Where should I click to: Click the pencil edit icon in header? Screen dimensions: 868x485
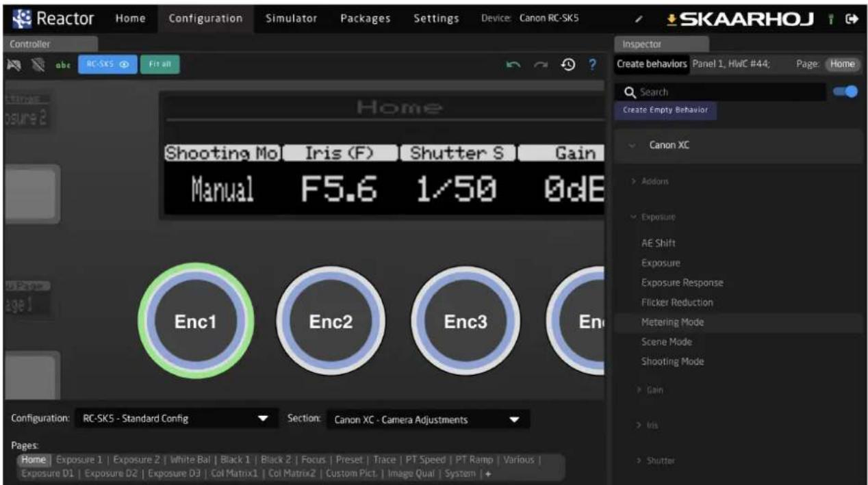point(639,18)
